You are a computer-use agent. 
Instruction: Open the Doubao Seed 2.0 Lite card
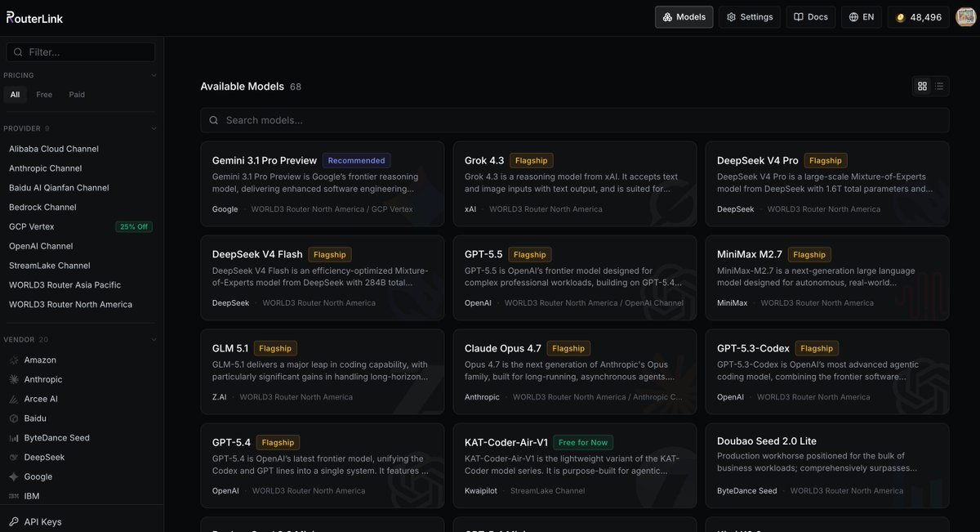(826, 466)
